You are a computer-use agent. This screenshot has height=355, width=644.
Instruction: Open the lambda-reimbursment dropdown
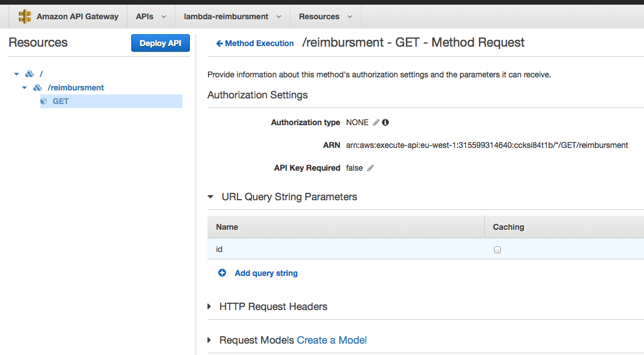pos(232,16)
